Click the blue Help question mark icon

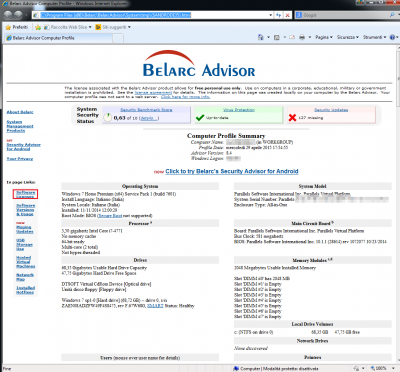tap(392, 37)
